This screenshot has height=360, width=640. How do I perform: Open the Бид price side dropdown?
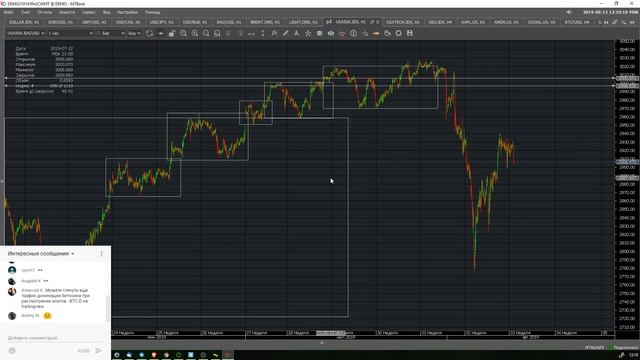[134, 33]
